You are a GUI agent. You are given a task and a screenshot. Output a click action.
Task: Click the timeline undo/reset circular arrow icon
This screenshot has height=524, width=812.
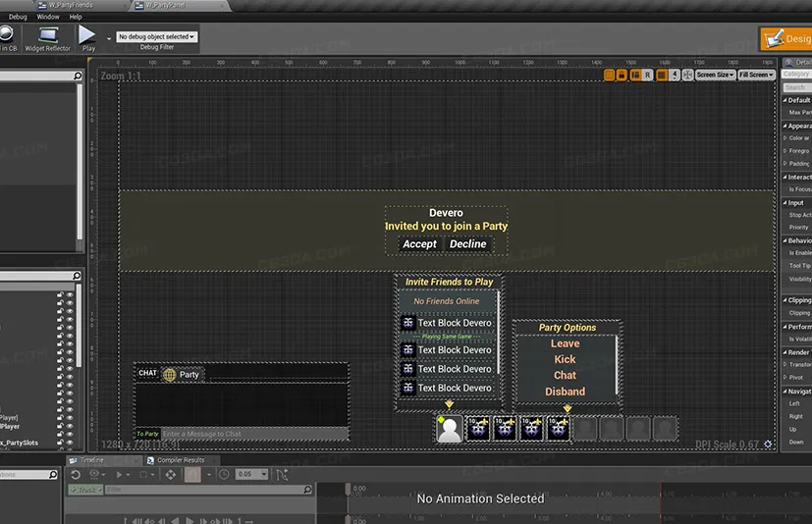click(x=76, y=474)
